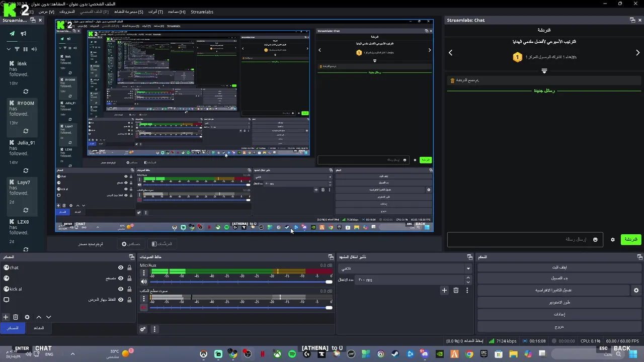Replay the Julia_91 follow event
Image resolution: width=644 pixels, height=362 pixels.
tap(26, 171)
